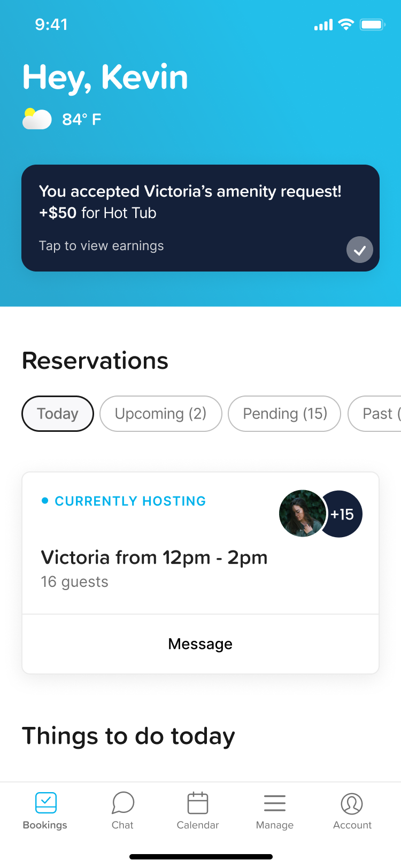Viewport: 401px width, 868px height.
Task: Open the Calendar icon in bottom bar
Action: (198, 803)
